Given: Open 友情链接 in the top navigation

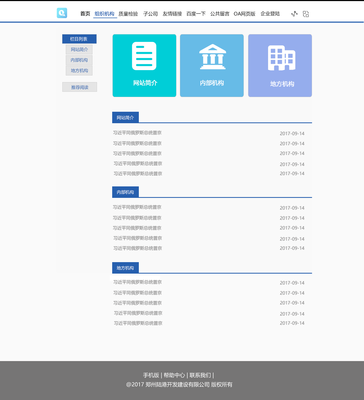Looking at the screenshot, I should point(172,14).
